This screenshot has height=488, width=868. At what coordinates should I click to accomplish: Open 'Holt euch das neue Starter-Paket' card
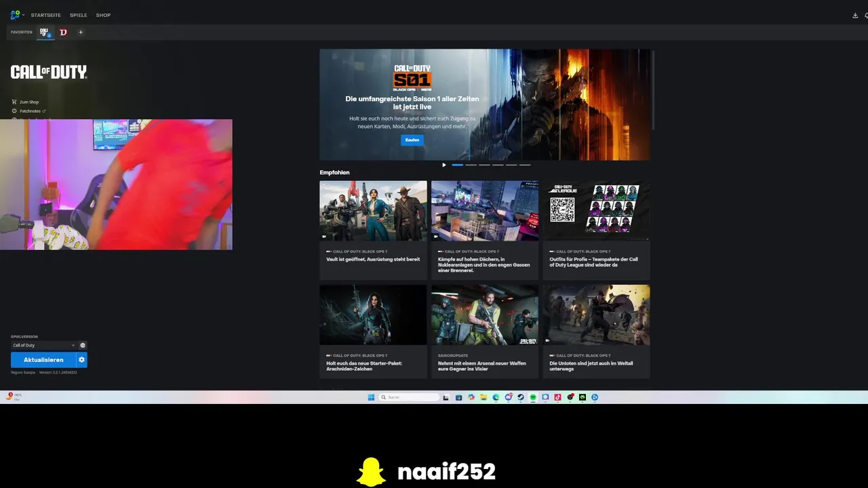click(x=374, y=331)
